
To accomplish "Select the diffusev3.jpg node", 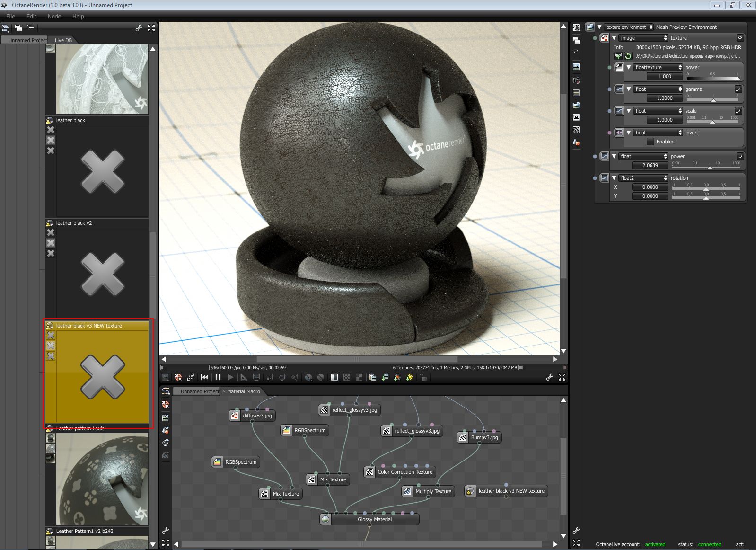I will pos(252,416).
